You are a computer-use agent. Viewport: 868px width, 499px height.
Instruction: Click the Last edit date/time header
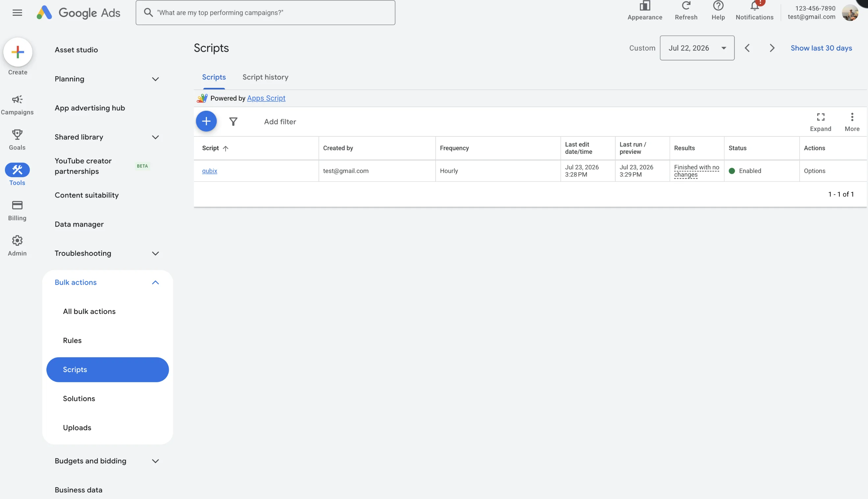[x=578, y=148]
